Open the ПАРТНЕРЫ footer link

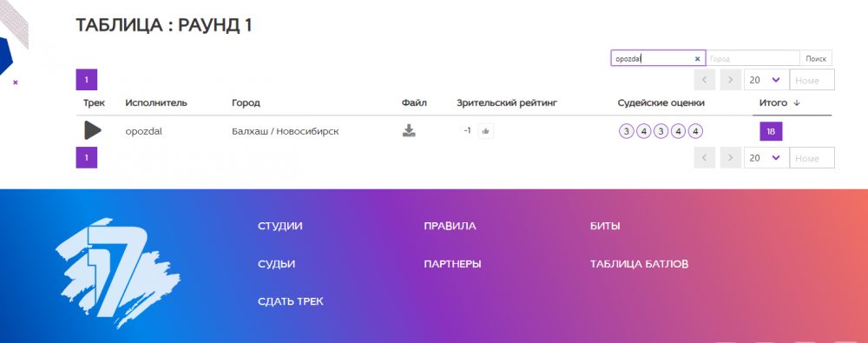(x=452, y=264)
